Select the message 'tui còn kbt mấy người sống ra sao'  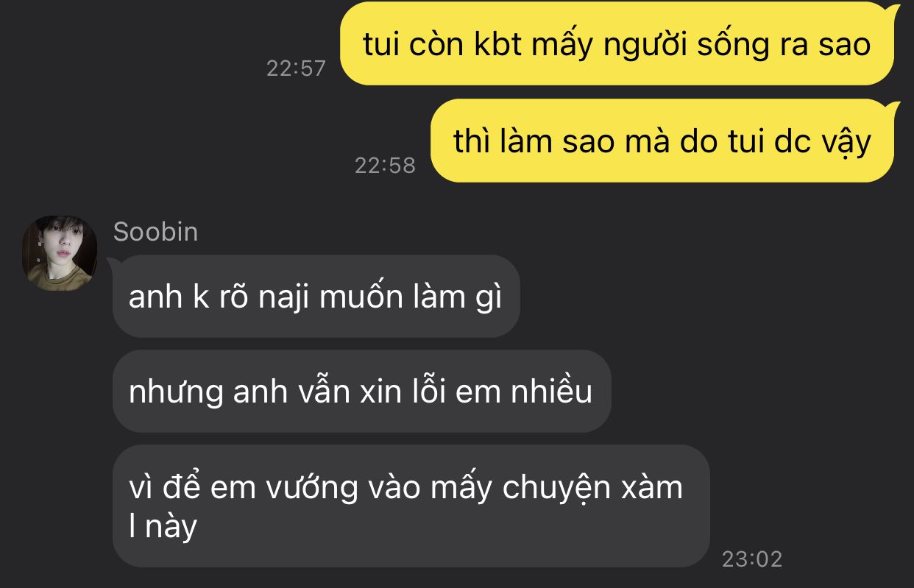tap(617, 44)
